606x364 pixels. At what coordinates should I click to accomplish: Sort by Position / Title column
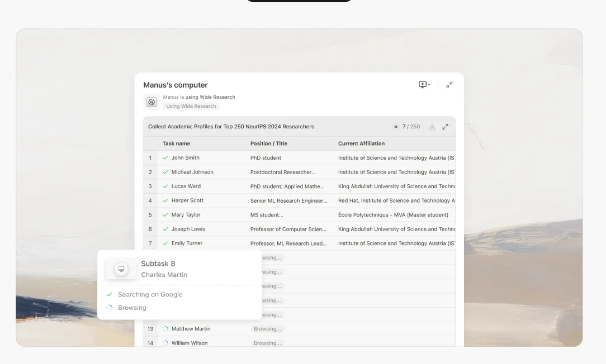268,143
